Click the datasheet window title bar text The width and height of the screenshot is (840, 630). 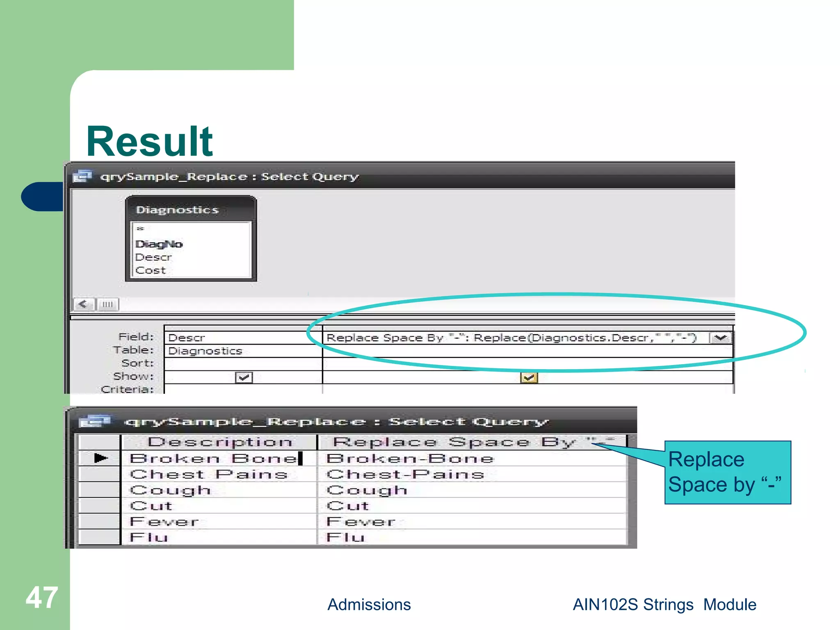pyautogui.click(x=336, y=422)
